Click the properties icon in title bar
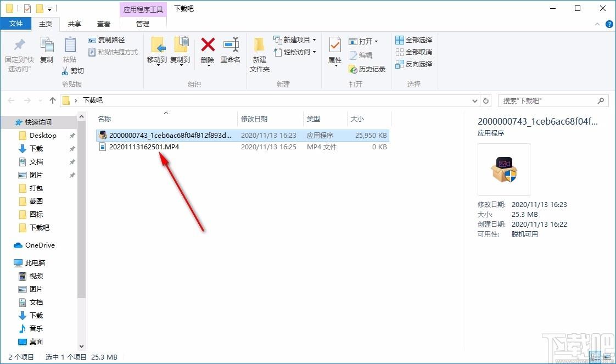Image resolution: width=616 pixels, height=364 pixels. pyautogui.click(x=27, y=8)
